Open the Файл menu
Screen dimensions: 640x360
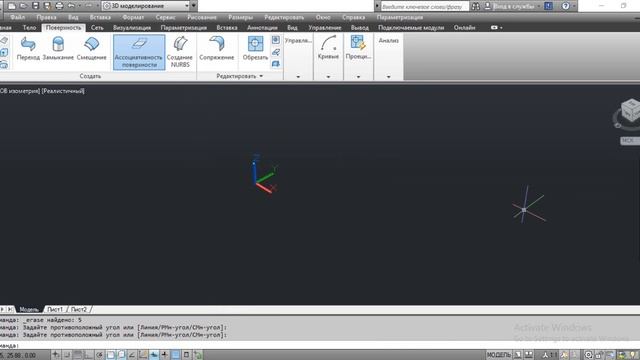[18, 17]
